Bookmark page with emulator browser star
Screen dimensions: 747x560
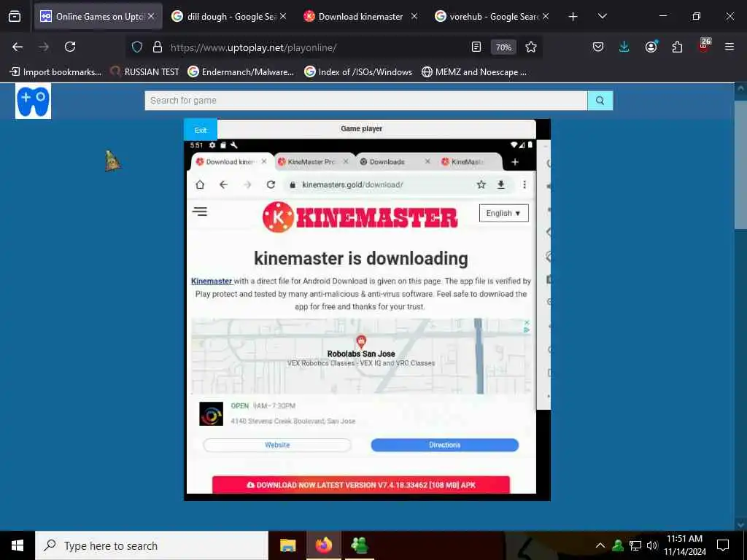481,184
